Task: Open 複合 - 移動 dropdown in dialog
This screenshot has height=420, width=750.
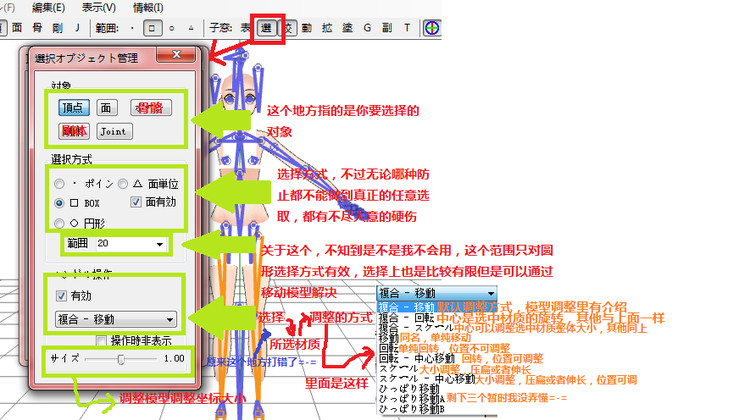Action: click(116, 319)
